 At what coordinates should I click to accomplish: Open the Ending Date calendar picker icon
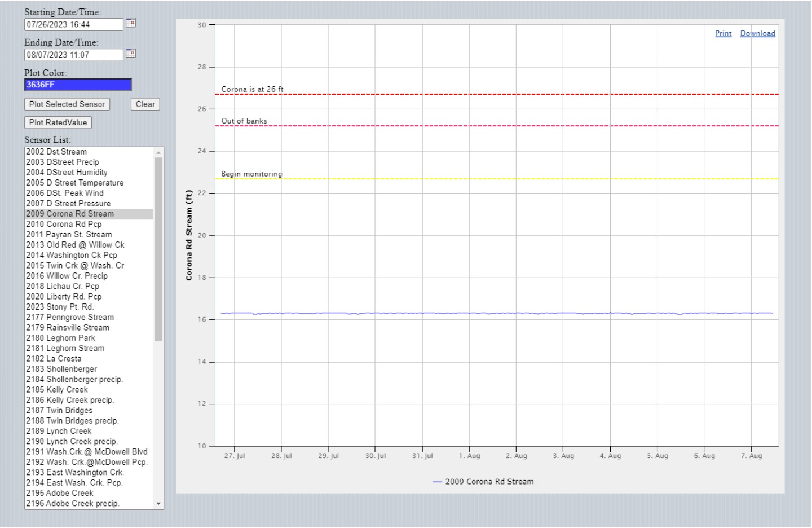130,54
